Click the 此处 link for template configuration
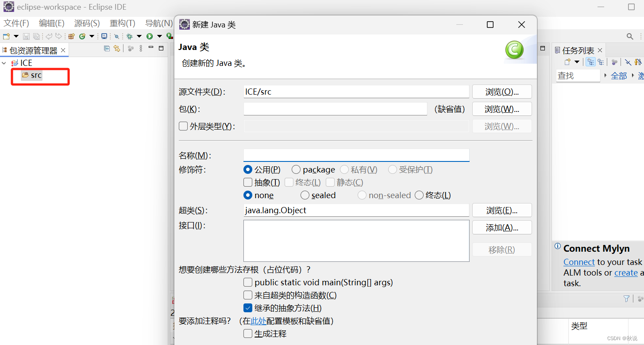The width and height of the screenshot is (644, 345). pos(258,321)
